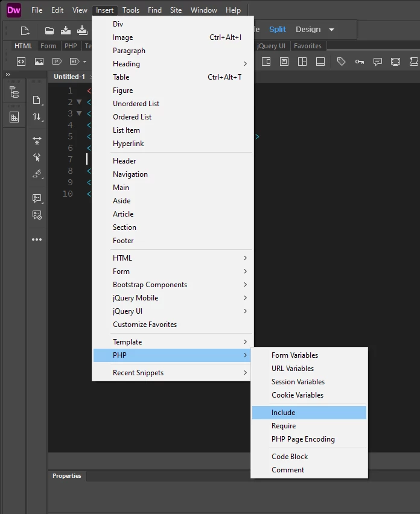Select the PHP tab in Insert bar
420x514 pixels.
point(71,46)
